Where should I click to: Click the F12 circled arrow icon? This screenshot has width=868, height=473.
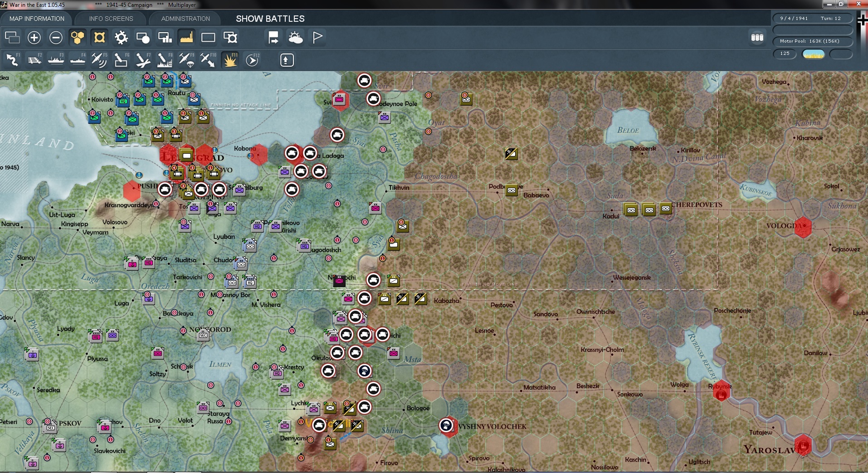252,60
